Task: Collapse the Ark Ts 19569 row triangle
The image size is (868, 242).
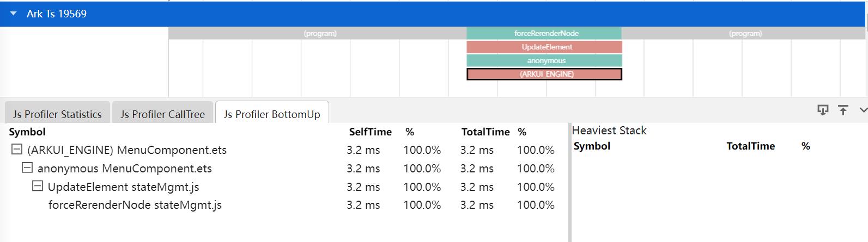Action: pos(14,14)
